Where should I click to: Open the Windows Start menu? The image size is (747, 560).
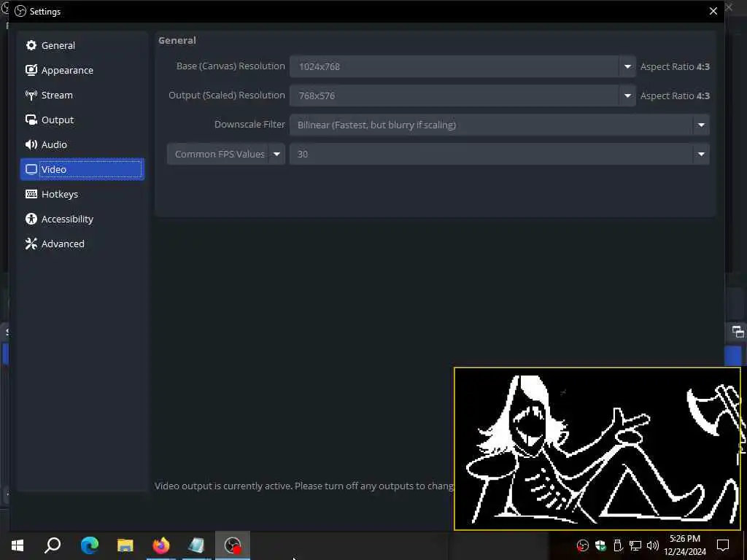[18, 545]
